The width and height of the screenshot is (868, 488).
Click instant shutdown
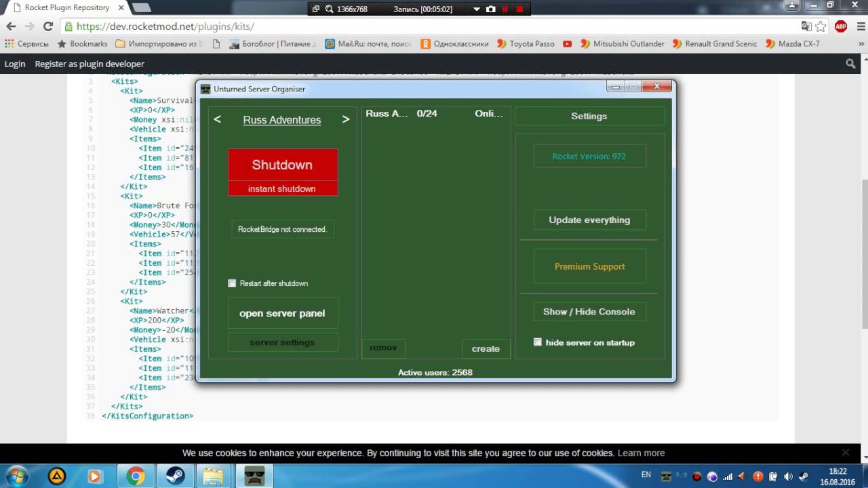282,188
